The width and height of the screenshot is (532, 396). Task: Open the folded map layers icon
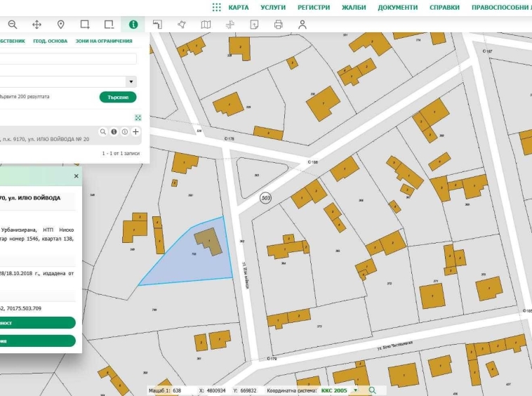[206, 25]
